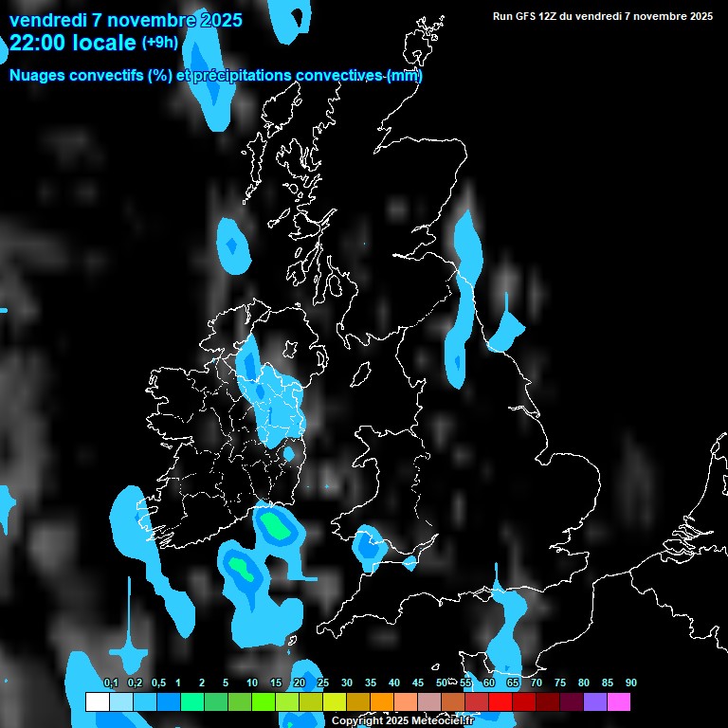Click the white swatch in the legend
This screenshot has width=728, height=728.
(x=97, y=702)
